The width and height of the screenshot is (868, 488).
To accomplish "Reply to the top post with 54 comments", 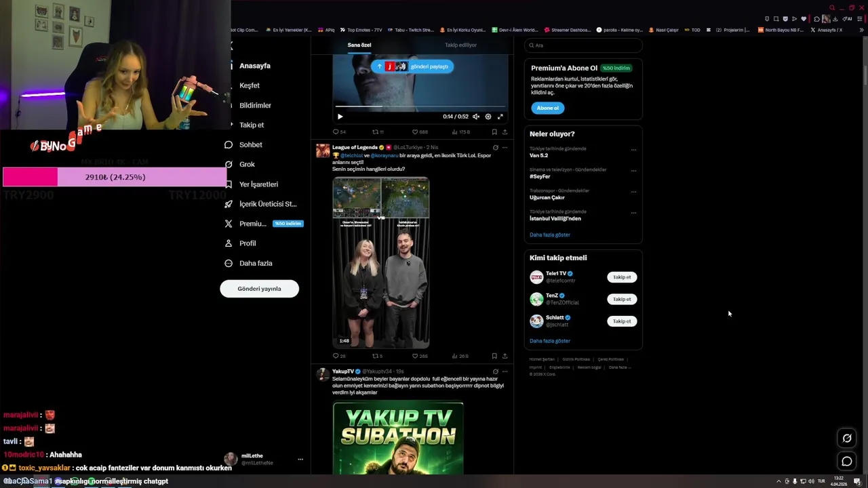I will [339, 132].
